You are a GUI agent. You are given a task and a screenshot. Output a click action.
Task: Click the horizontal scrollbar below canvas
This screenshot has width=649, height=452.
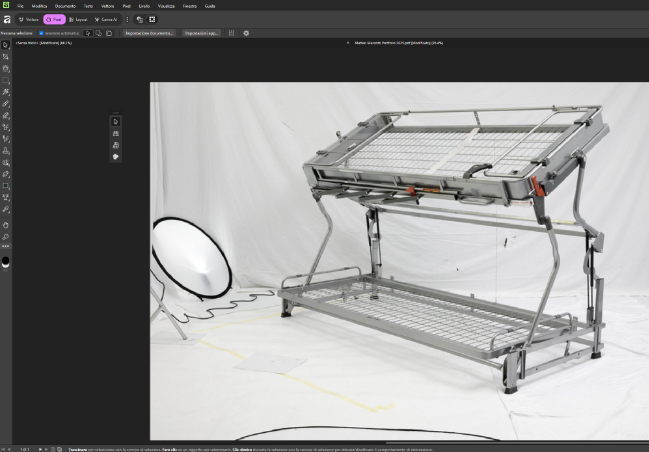517,442
